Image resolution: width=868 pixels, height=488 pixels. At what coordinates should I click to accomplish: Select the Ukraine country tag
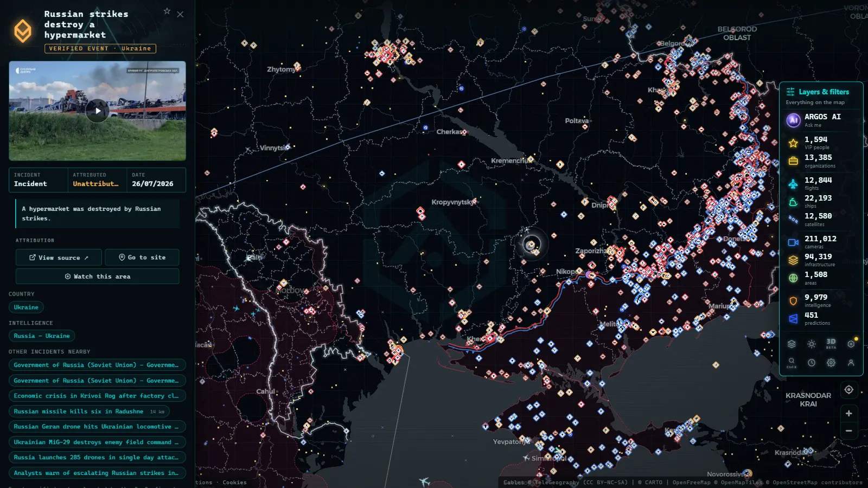[26, 307]
